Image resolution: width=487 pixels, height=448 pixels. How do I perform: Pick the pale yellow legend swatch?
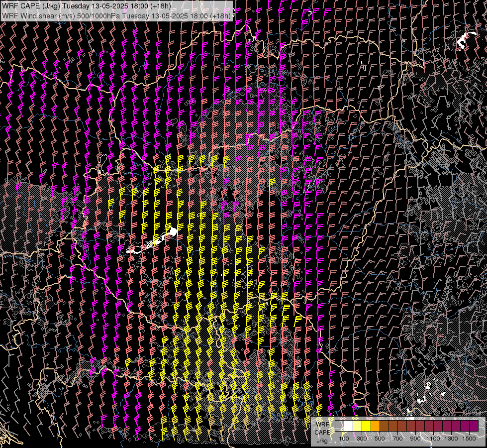coord(358,426)
